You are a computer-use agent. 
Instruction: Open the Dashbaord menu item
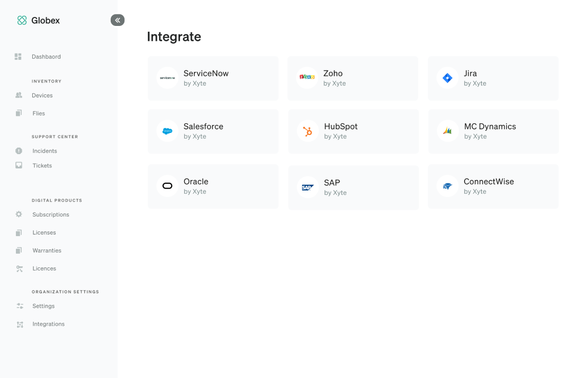tap(46, 57)
